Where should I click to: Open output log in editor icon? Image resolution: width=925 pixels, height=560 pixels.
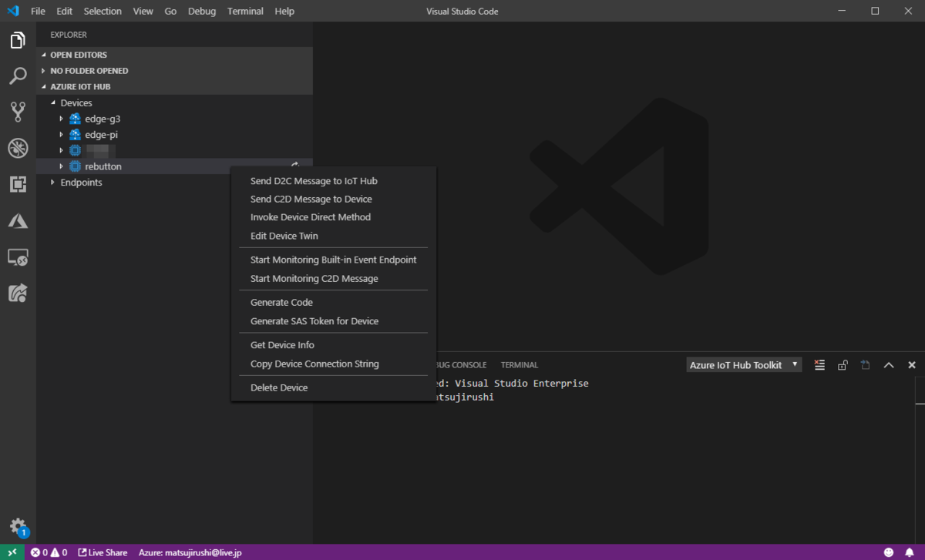tap(866, 365)
